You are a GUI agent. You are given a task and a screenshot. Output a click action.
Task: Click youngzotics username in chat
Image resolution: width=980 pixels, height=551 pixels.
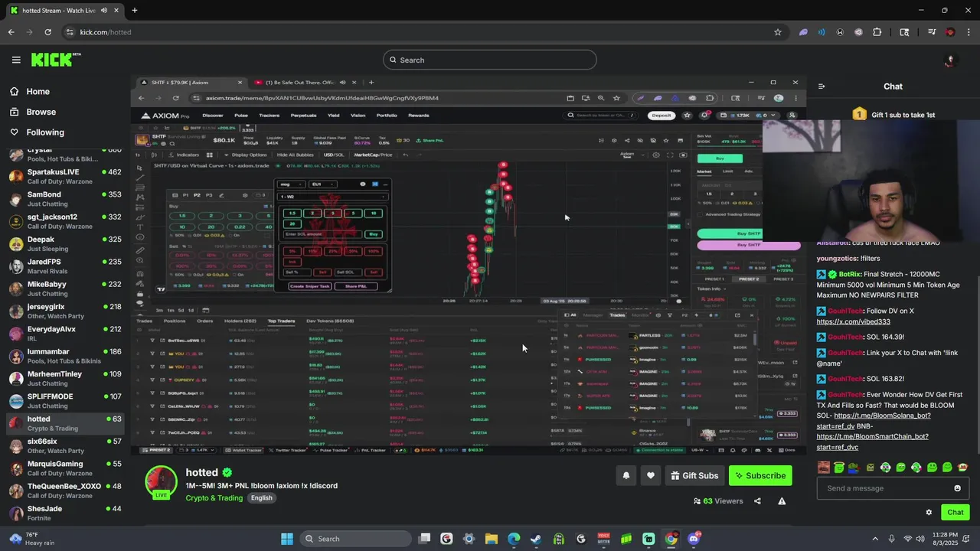(837, 259)
